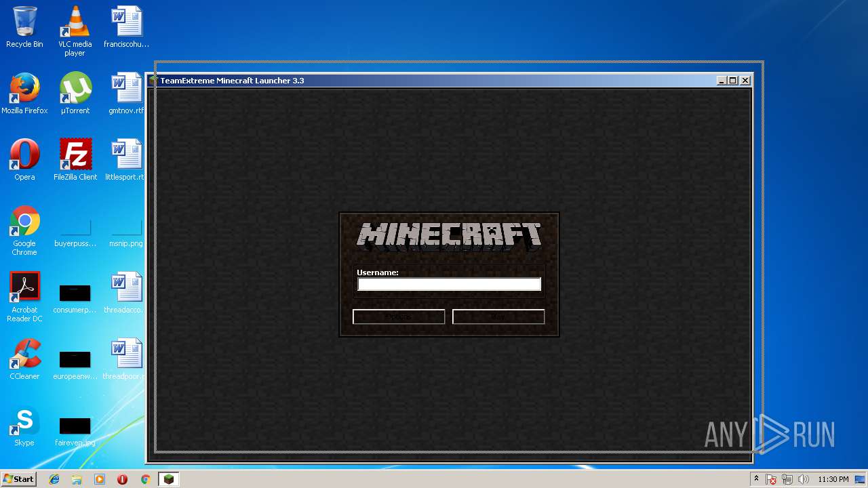The width and height of the screenshot is (868, 488).
Task: Click the launcher title bar icon
Action: click(153, 81)
